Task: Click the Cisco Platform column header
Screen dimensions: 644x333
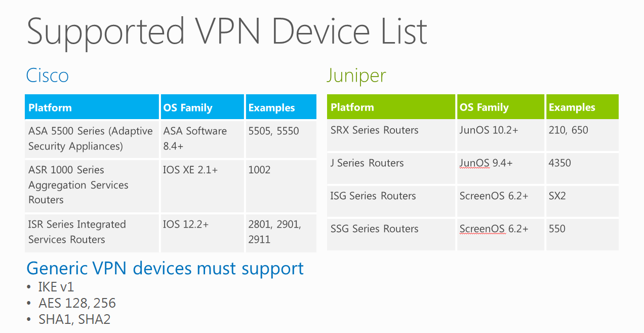Action: (x=92, y=107)
